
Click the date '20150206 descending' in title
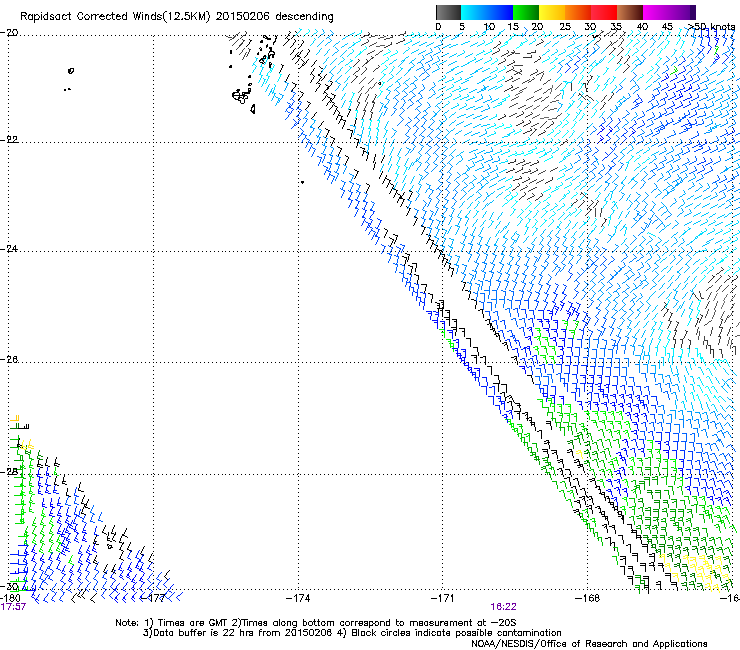(x=275, y=17)
